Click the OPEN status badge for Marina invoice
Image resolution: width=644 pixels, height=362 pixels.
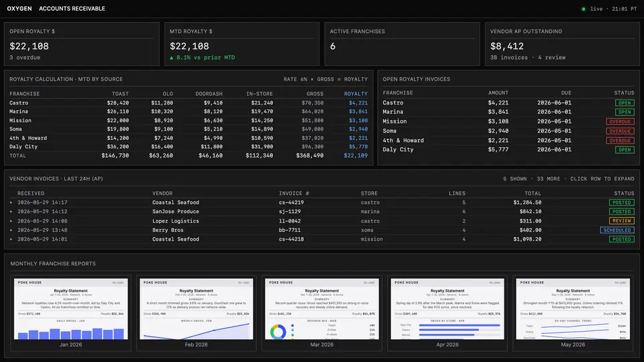coord(625,112)
